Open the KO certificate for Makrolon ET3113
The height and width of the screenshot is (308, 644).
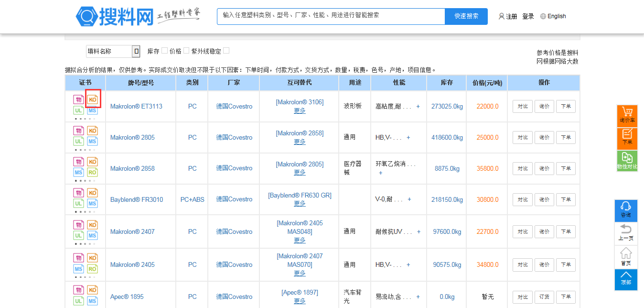[x=93, y=99]
